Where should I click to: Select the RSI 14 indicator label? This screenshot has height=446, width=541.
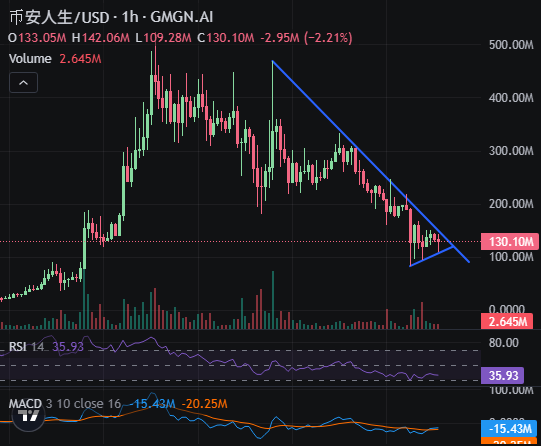click(x=27, y=346)
